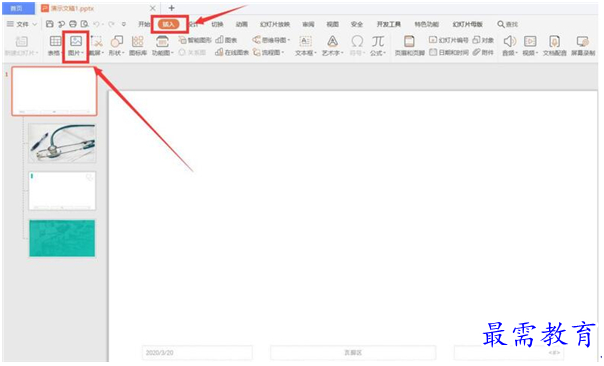Insert a 图表 chart
This screenshot has height=366, width=604.
coord(226,40)
